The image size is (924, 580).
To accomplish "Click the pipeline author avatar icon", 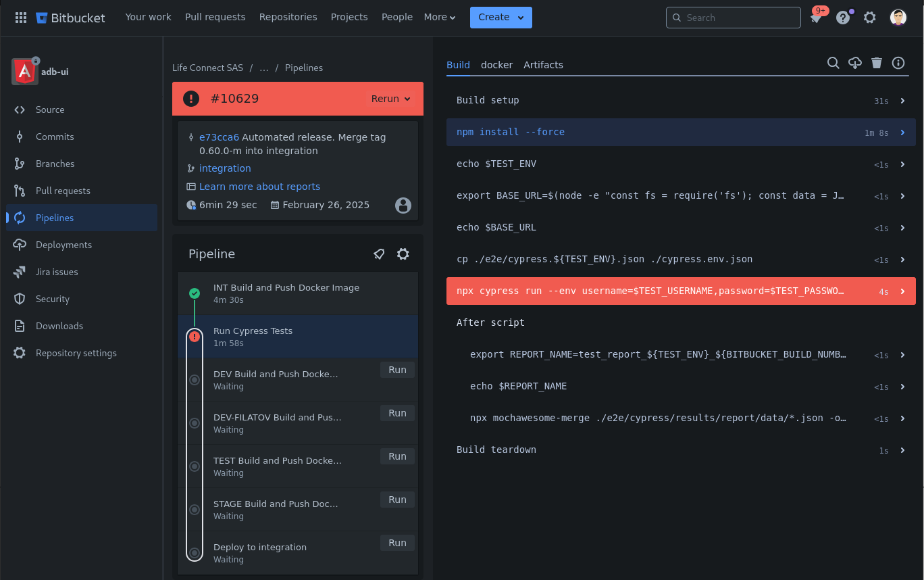I will pyautogui.click(x=403, y=206).
